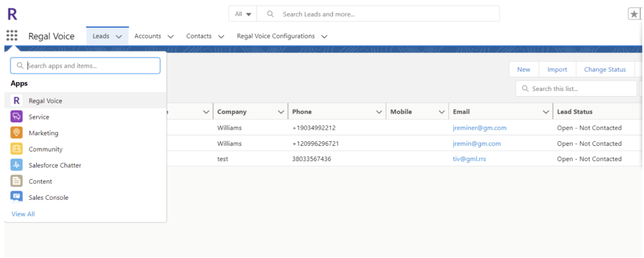Click the View All link
644x258 pixels.
(23, 214)
